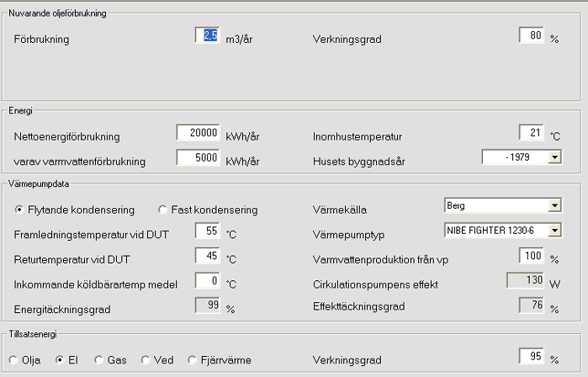The width and height of the screenshot is (588, 377).
Task: Click oil Verkningsgrad field showing 80
Action: tap(532, 35)
